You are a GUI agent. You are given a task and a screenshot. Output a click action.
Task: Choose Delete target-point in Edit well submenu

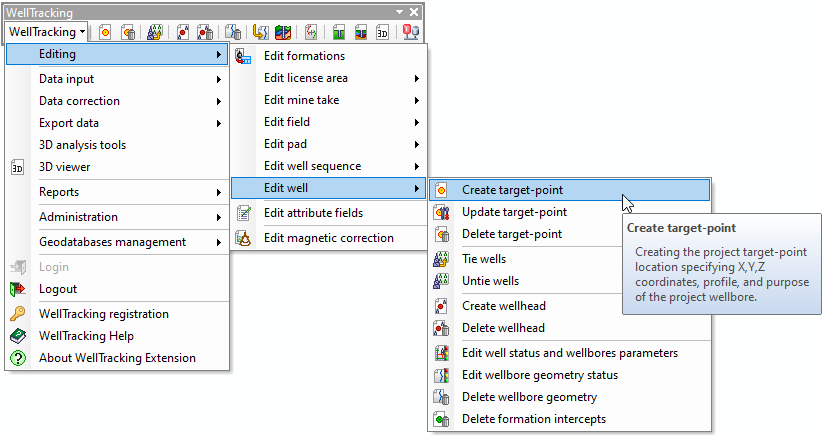(526, 234)
